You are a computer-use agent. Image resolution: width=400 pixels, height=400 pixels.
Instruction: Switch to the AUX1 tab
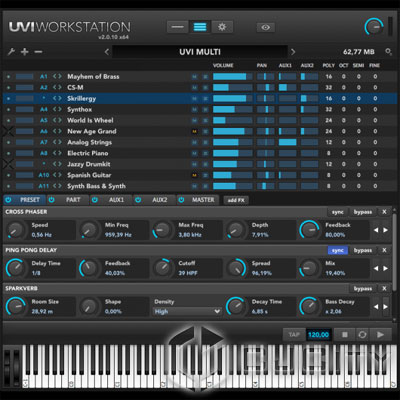click(x=116, y=200)
